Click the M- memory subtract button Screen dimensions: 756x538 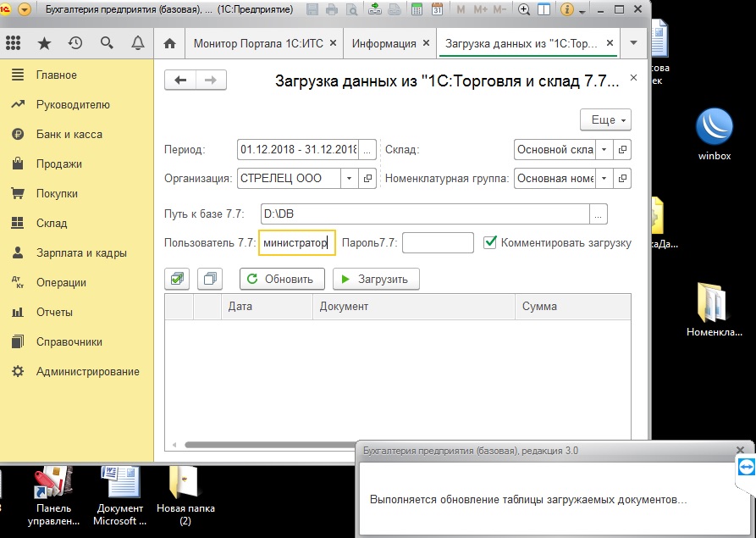click(x=499, y=9)
